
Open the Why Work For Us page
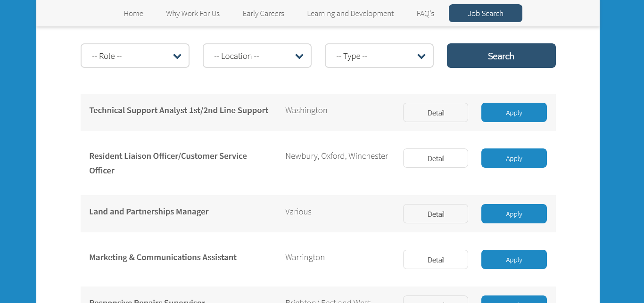point(193,14)
